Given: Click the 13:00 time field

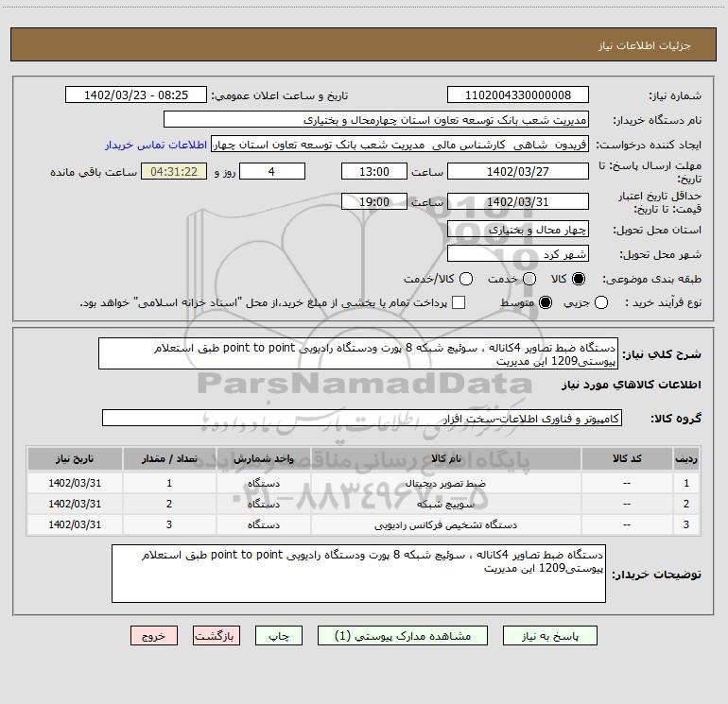Looking at the screenshot, I should coord(374,171).
